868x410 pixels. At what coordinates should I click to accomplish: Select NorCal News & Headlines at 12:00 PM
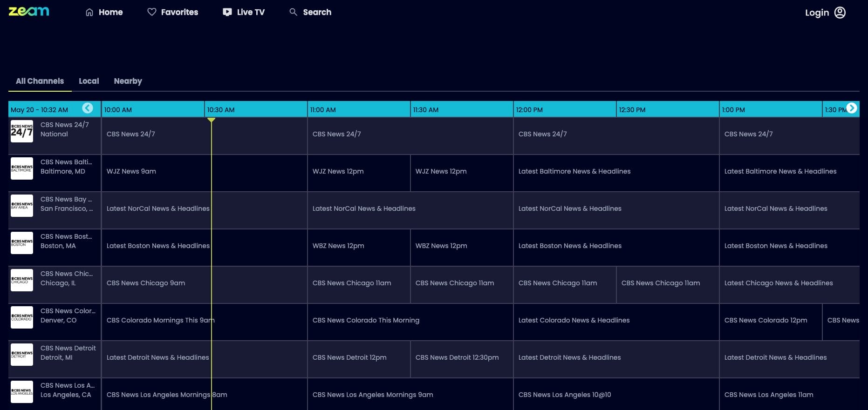point(616,210)
